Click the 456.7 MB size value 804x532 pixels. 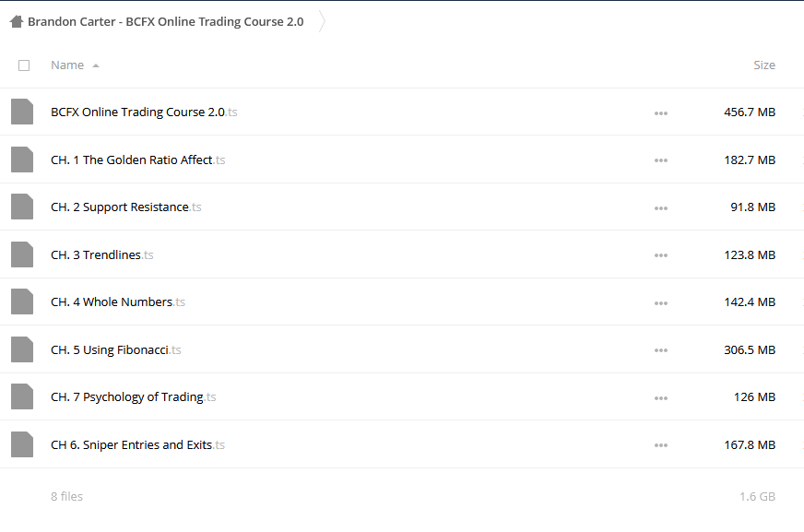750,112
